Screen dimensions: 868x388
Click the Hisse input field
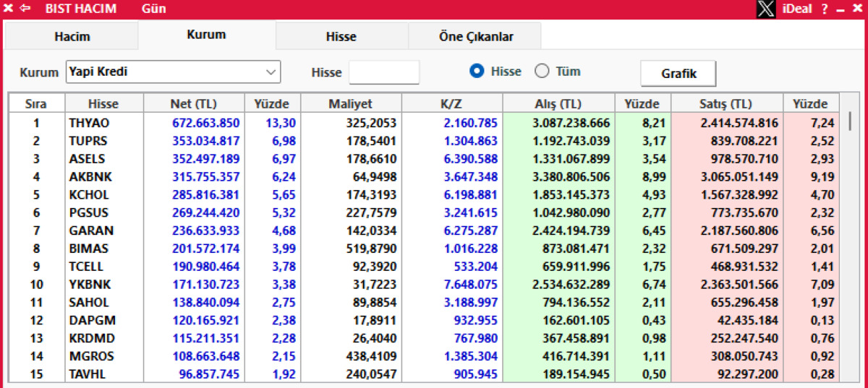tap(384, 72)
